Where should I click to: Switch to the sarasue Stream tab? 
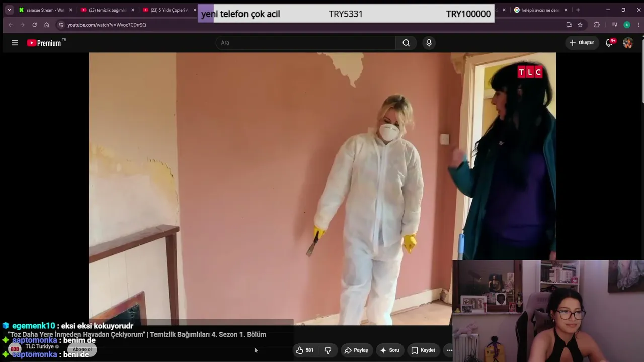[44, 10]
